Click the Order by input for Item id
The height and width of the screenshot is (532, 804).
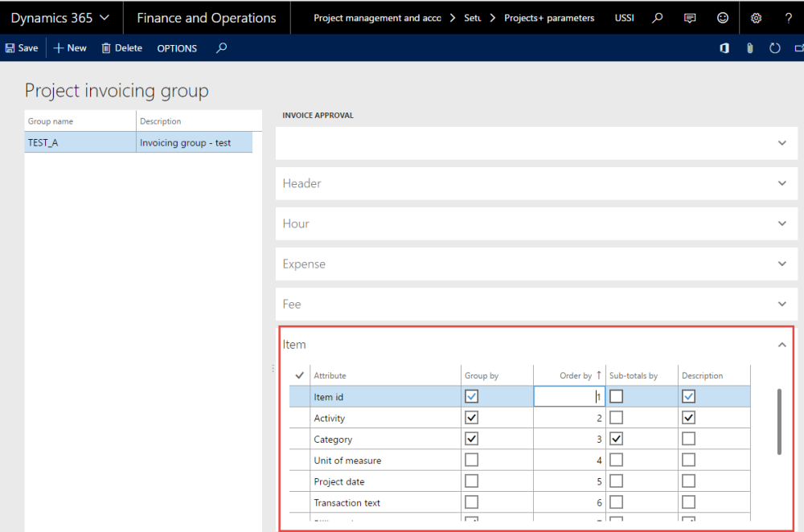point(569,396)
